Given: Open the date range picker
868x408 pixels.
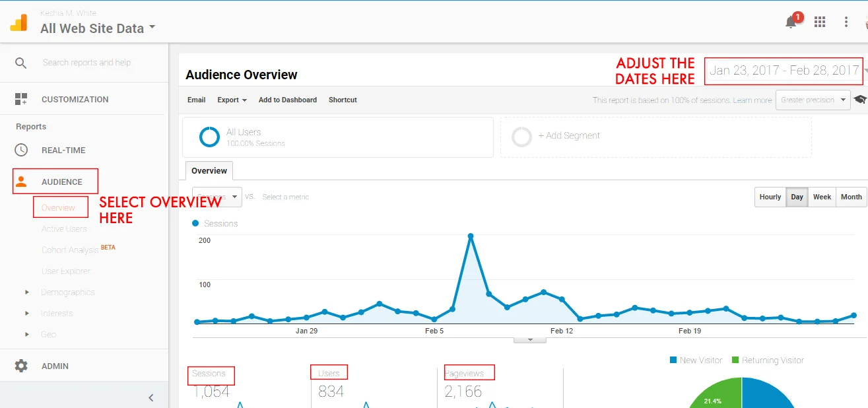Looking at the screenshot, I should point(784,70).
